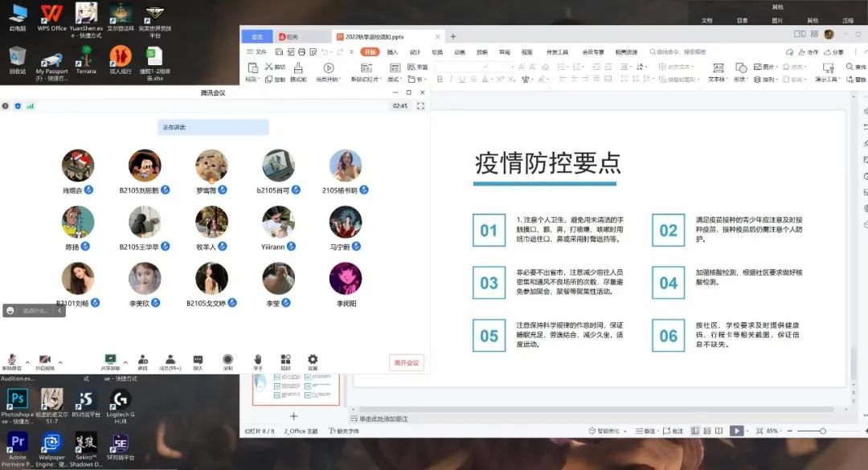Switch to the Insert (插入) ribbon tab
This screenshot has height=470, width=868.
tap(392, 52)
